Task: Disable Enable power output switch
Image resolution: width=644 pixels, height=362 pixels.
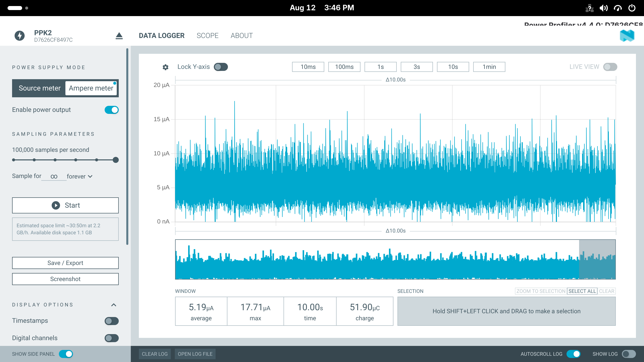Action: click(112, 110)
